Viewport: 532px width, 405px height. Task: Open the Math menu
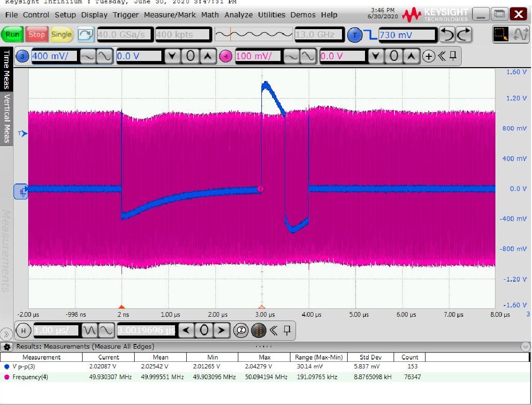[210, 15]
